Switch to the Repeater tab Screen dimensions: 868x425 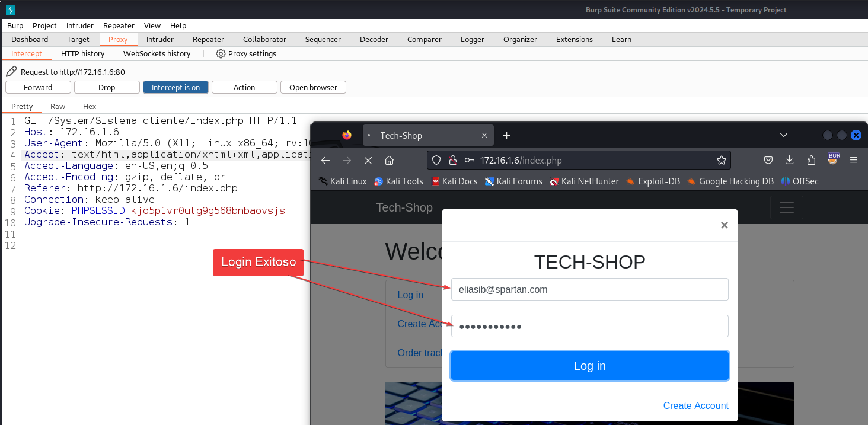(x=208, y=40)
